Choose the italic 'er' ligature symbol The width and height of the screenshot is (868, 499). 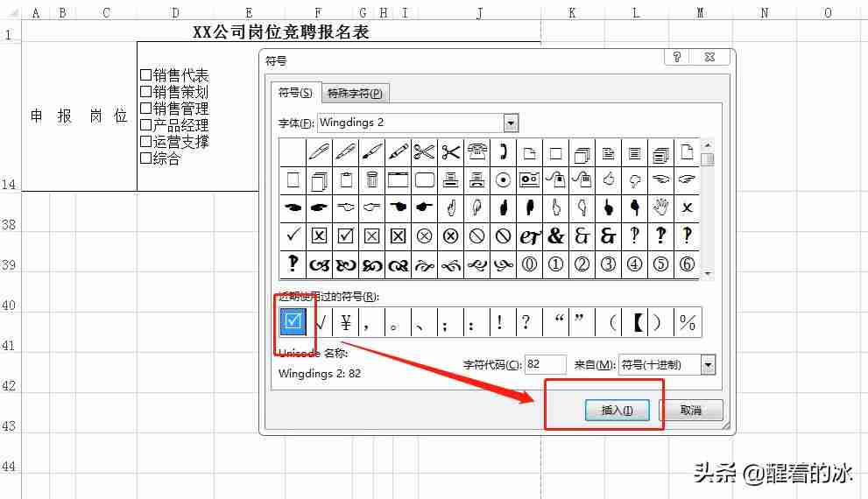[x=529, y=235]
